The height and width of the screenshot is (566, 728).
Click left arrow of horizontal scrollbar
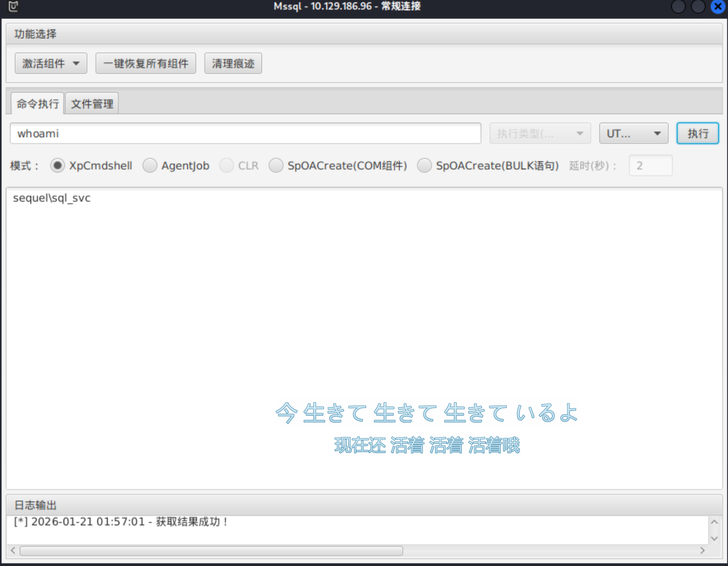coord(13,550)
